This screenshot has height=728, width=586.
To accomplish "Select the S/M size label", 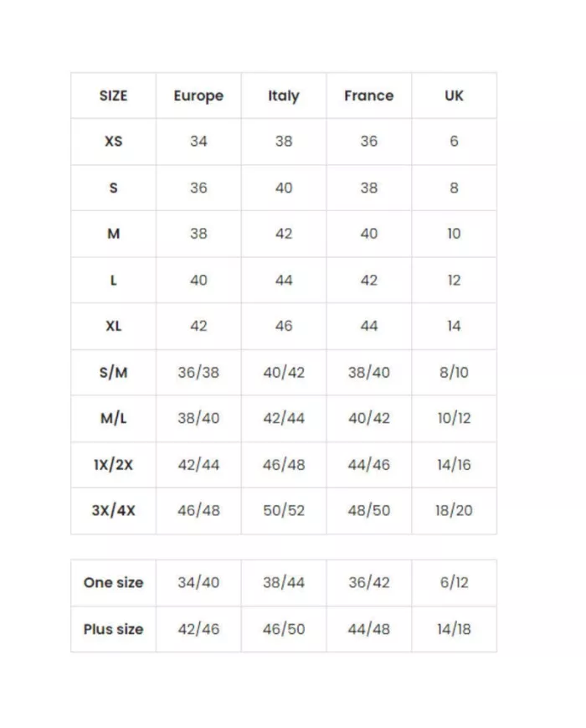I will (x=113, y=372).
